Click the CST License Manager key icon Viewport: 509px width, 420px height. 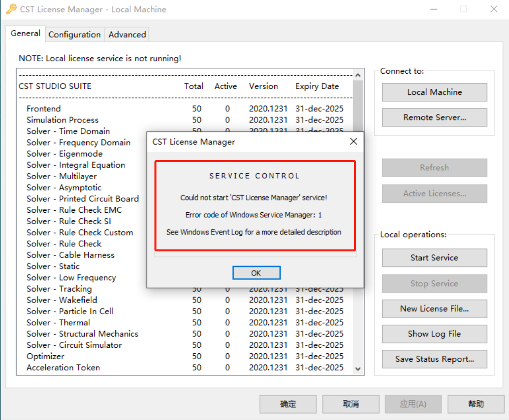[x=11, y=9]
